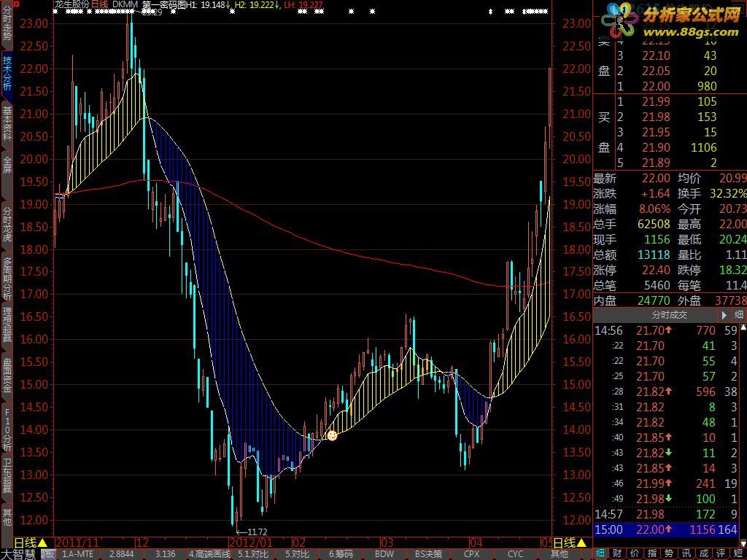
Task: Click the buy level 4 volume 1106
Action: coord(704,147)
